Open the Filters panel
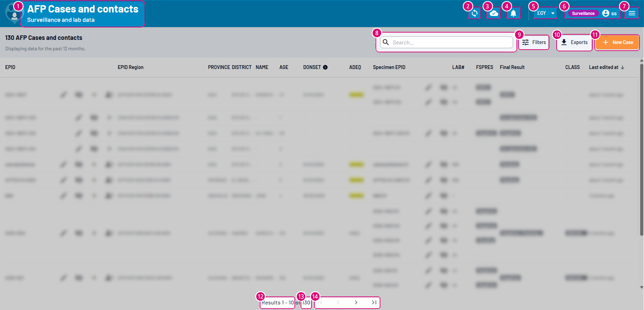This screenshot has height=310, width=644. [534, 42]
